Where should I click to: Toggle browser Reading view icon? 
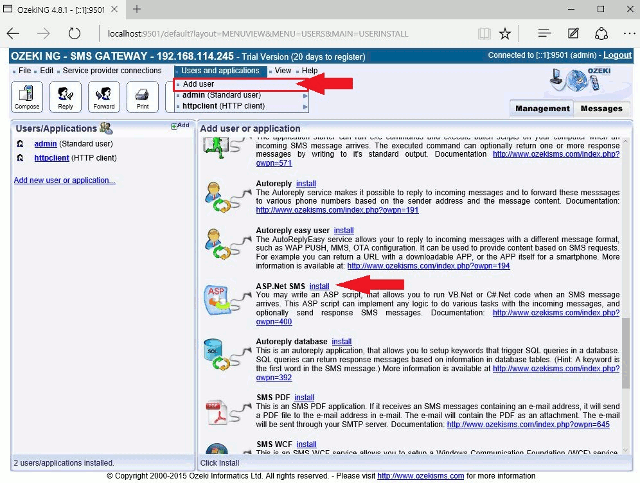[x=484, y=33]
